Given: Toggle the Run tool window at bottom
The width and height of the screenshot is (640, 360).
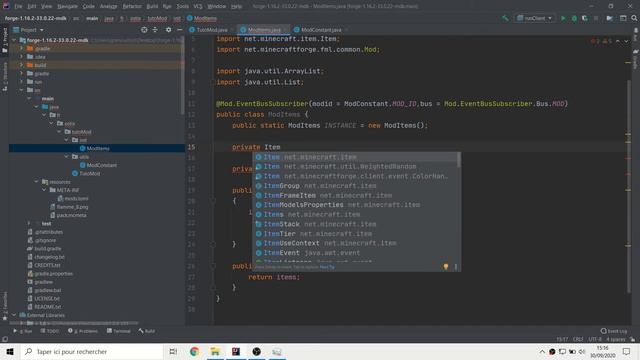Looking at the screenshot, I should (x=23, y=331).
